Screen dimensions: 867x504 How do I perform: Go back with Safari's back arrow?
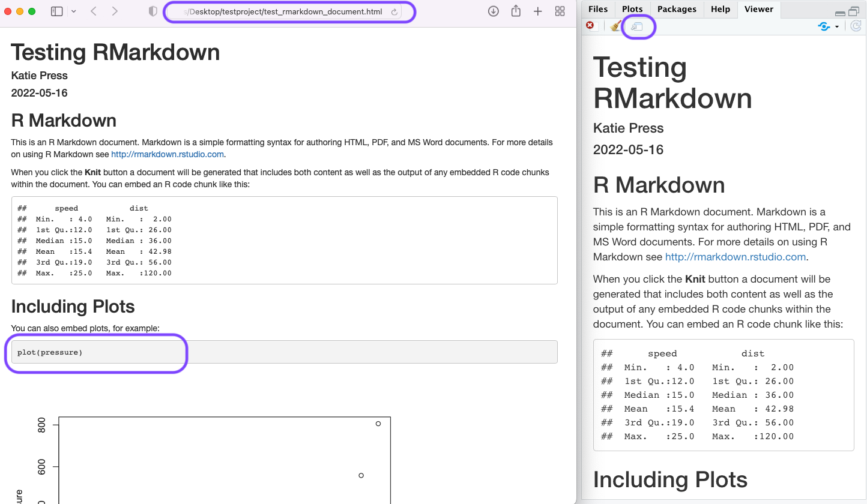(94, 11)
